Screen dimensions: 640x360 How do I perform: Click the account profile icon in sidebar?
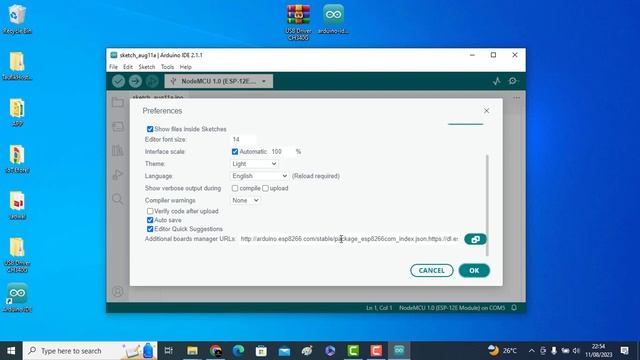pos(118,291)
